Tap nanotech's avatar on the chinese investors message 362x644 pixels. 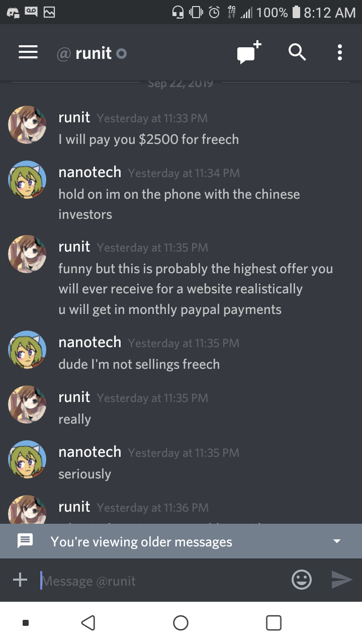[x=27, y=180]
